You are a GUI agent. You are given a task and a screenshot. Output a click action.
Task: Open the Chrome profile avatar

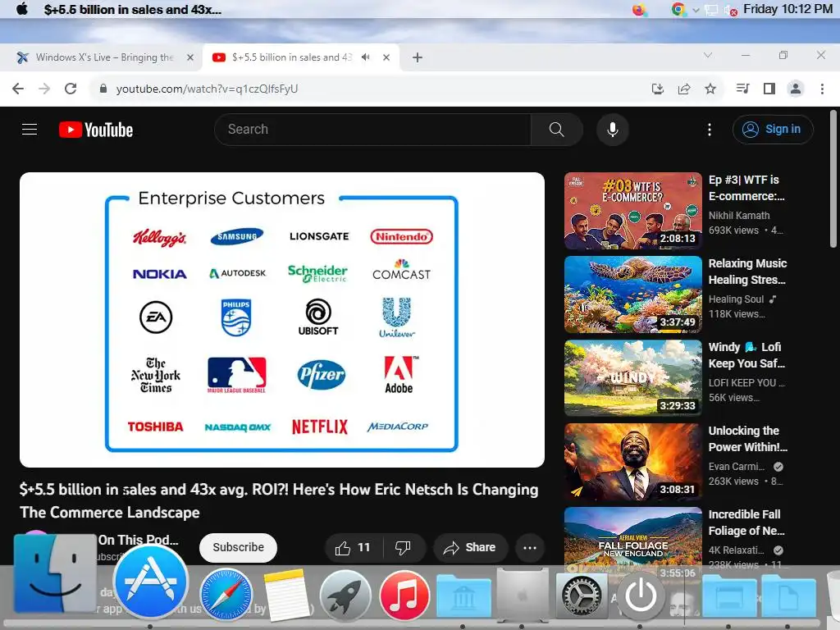[x=796, y=89]
